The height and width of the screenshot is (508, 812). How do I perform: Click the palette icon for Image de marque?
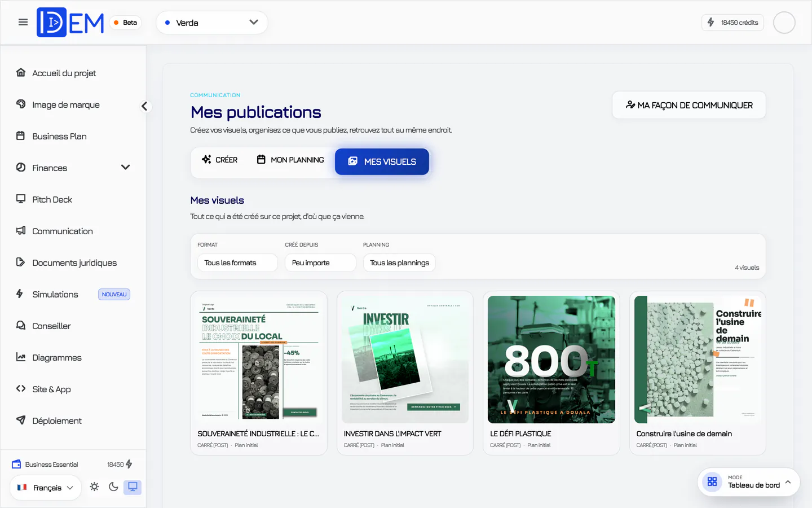[21, 104]
